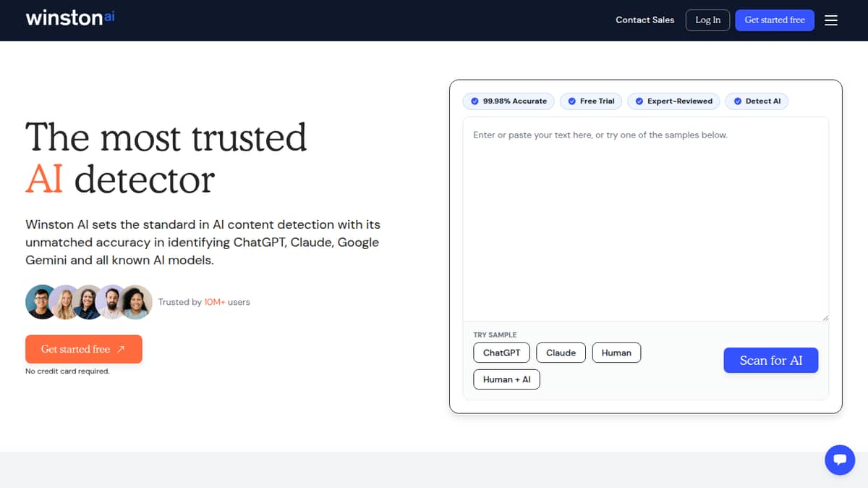Image resolution: width=868 pixels, height=488 pixels.
Task: Grab the textarea resize handle corner
Action: [825, 317]
